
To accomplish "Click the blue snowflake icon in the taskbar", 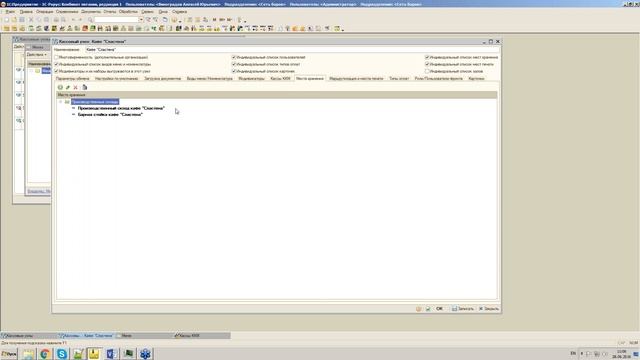I will coord(145,353).
